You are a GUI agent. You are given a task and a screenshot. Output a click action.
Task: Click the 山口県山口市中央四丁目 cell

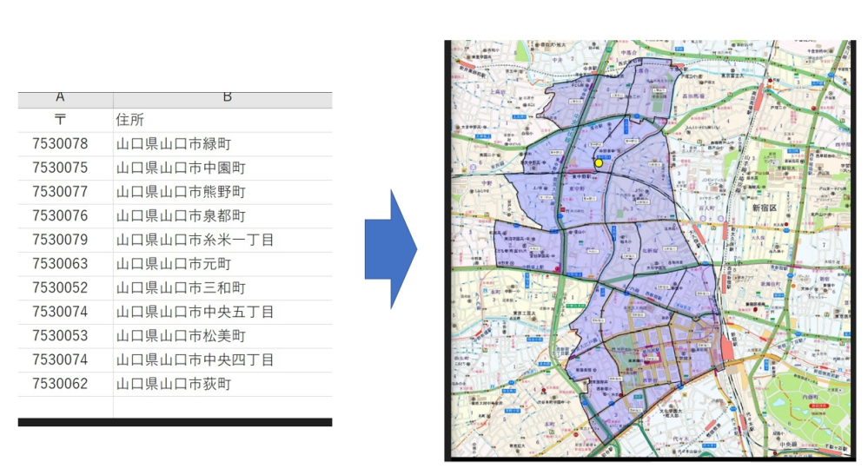195,360
